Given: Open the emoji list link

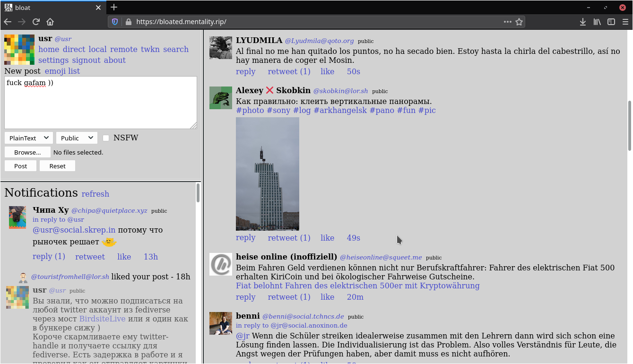Looking at the screenshot, I should coord(62,71).
